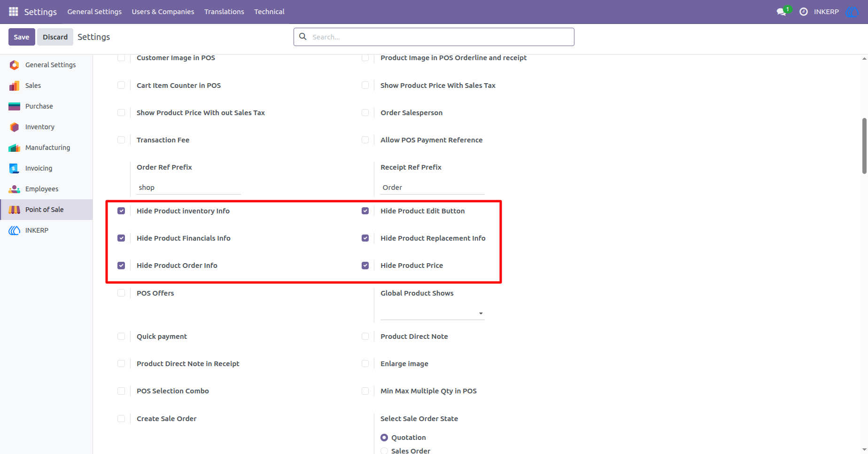The width and height of the screenshot is (868, 454).
Task: Click the INKERP user name
Action: pos(826,12)
